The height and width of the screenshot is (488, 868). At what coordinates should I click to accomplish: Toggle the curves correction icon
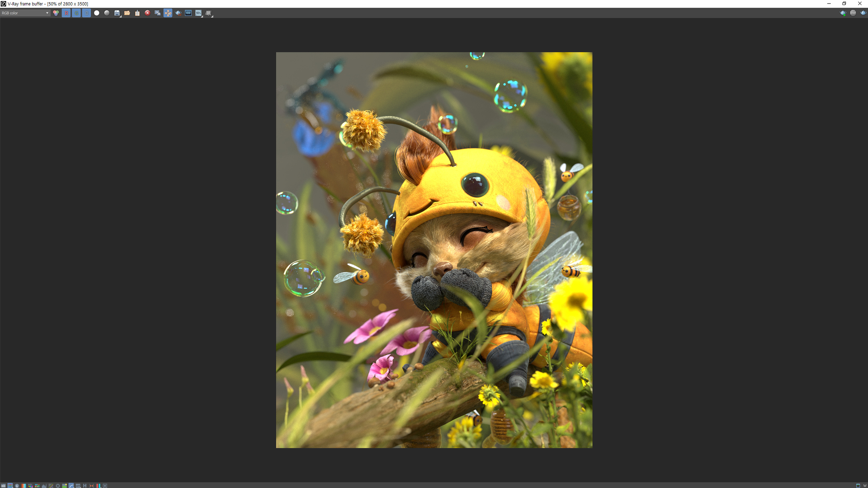point(51,485)
